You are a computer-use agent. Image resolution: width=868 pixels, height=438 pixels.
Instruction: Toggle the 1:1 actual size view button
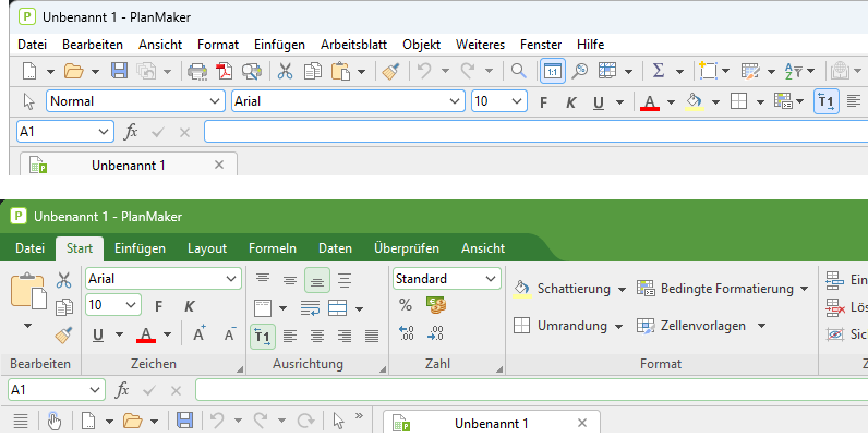[x=552, y=71]
